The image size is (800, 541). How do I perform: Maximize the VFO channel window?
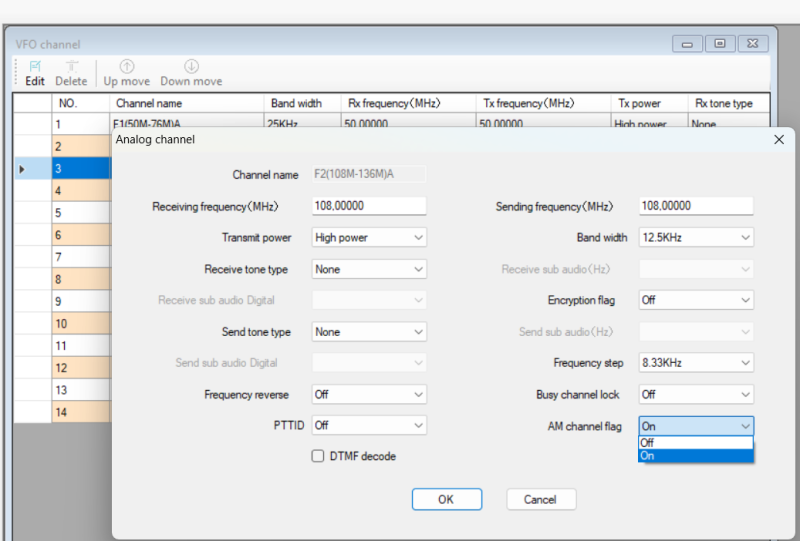click(720, 44)
